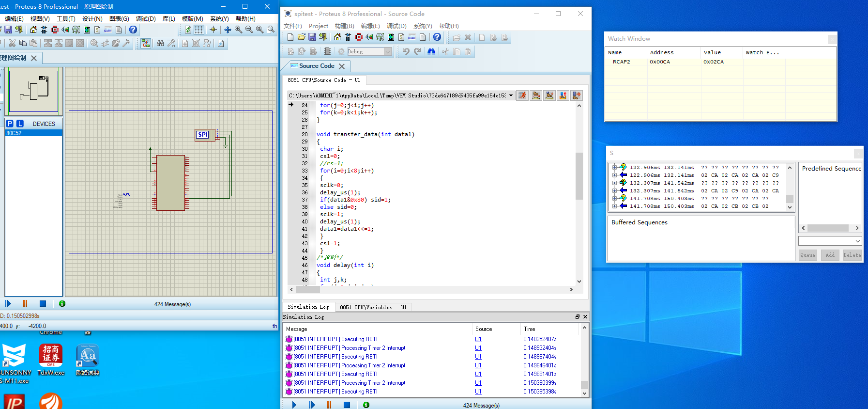The height and width of the screenshot is (409, 868).
Task: Open 库(L) menu in schematic window
Action: tap(169, 18)
